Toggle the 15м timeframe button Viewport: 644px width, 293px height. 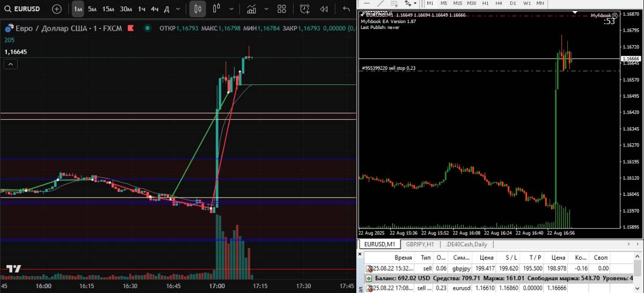pos(108,9)
